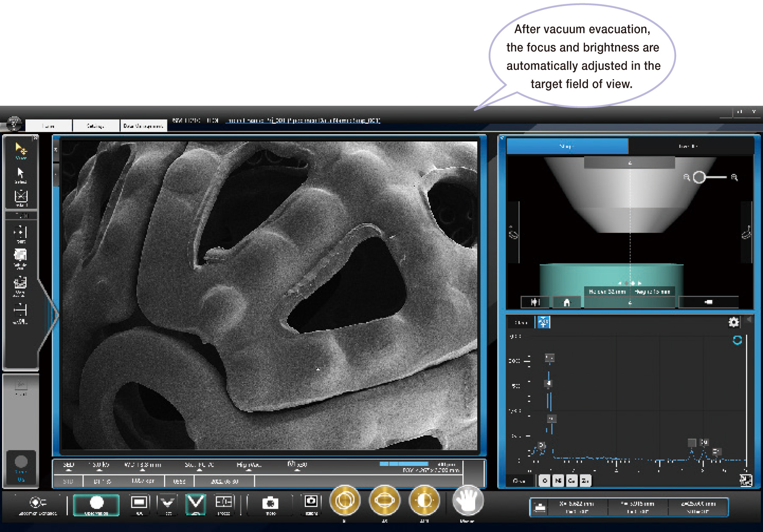Screen dimensions: 763x532
Task: Toggle the green-highlighted View mode button
Action: (x=96, y=504)
